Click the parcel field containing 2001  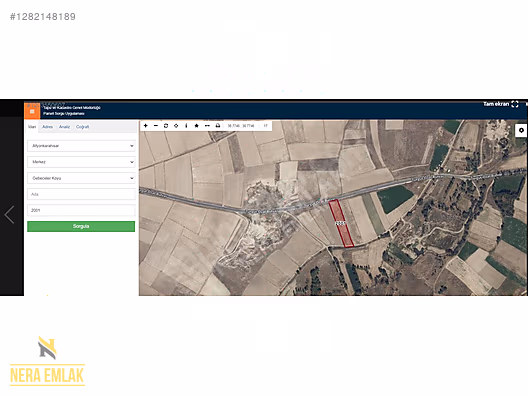tap(81, 210)
